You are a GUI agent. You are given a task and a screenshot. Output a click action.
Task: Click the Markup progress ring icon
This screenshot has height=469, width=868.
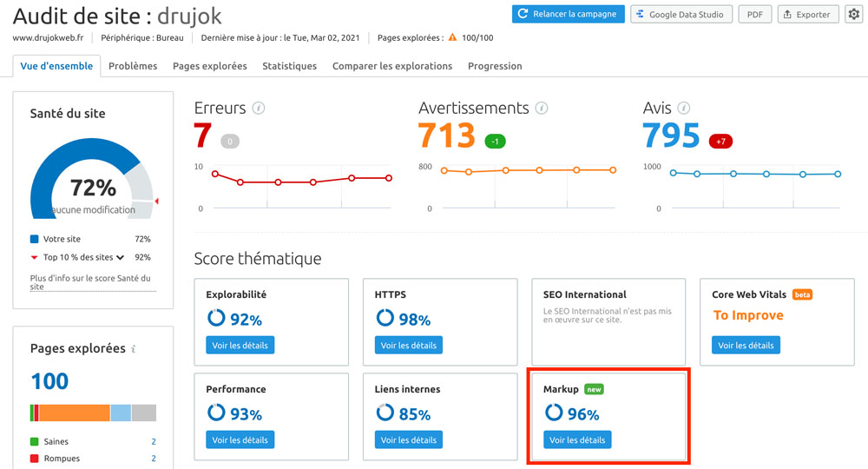pyautogui.click(x=554, y=413)
